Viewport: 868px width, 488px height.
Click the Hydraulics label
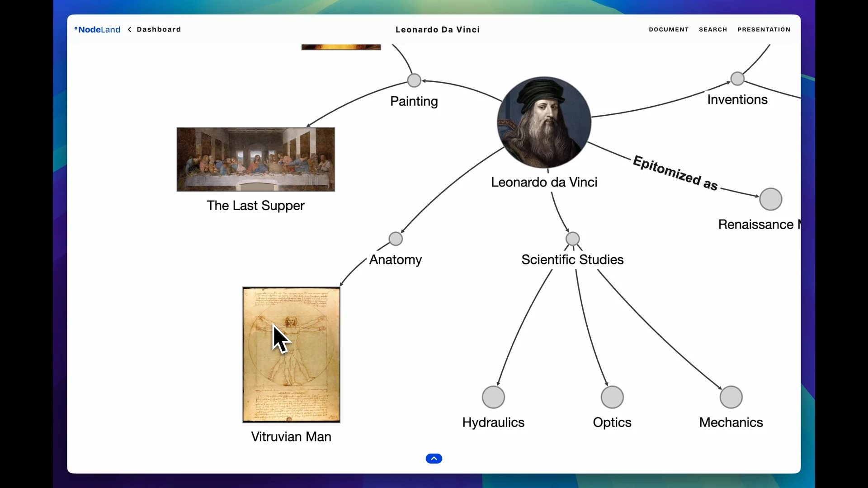click(493, 422)
